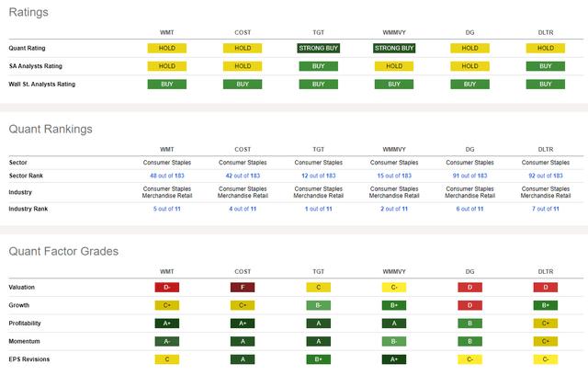Select DG's D Growth grade
This screenshot has height=375, width=588.
pyautogui.click(x=469, y=305)
